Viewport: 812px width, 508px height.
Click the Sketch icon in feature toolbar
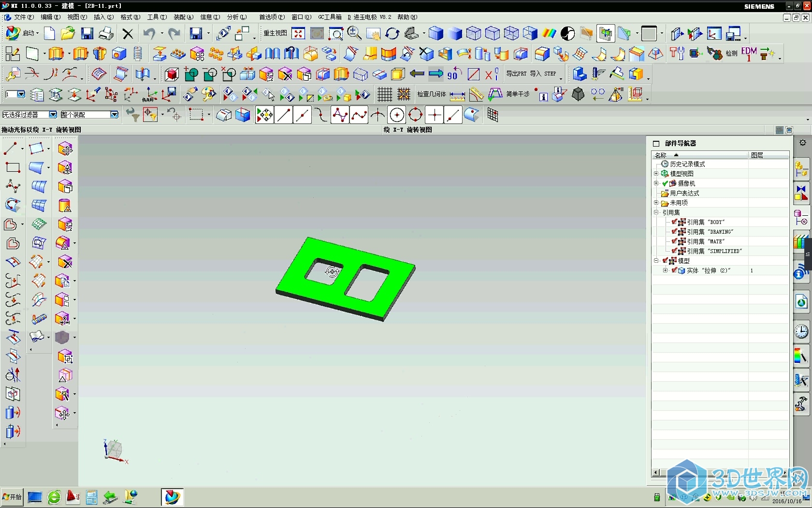click(13, 54)
